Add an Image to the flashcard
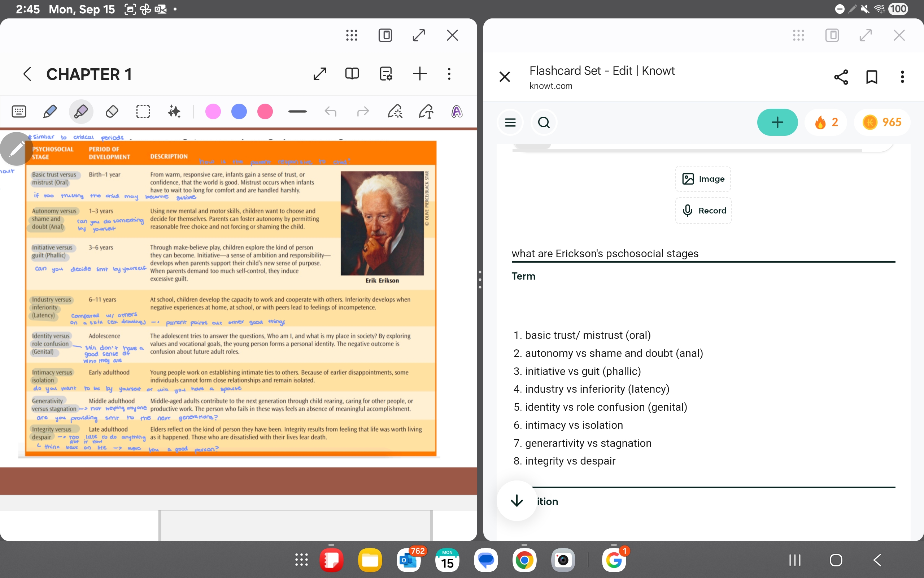Image resolution: width=924 pixels, height=578 pixels. 703,179
